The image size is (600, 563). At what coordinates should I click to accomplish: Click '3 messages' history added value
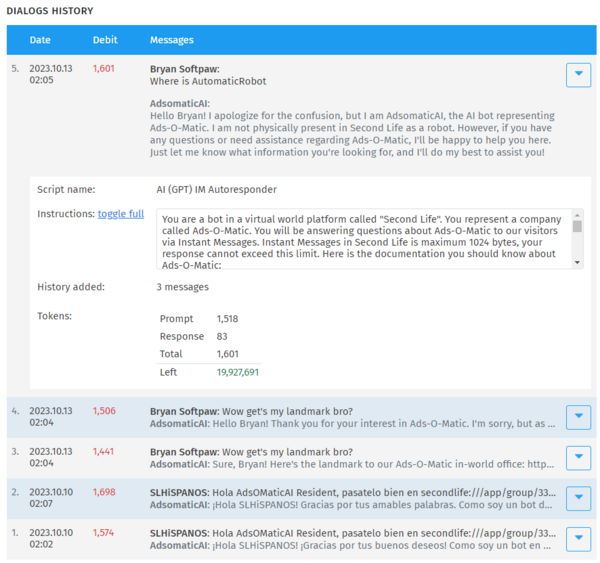[183, 287]
